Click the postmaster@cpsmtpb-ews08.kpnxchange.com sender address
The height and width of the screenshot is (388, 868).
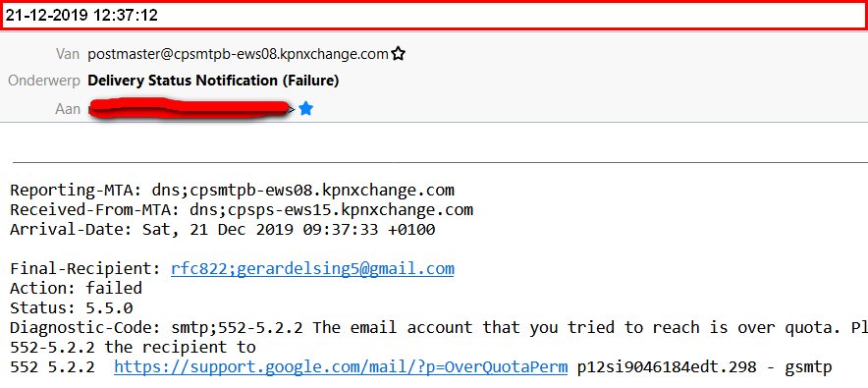click(x=238, y=54)
